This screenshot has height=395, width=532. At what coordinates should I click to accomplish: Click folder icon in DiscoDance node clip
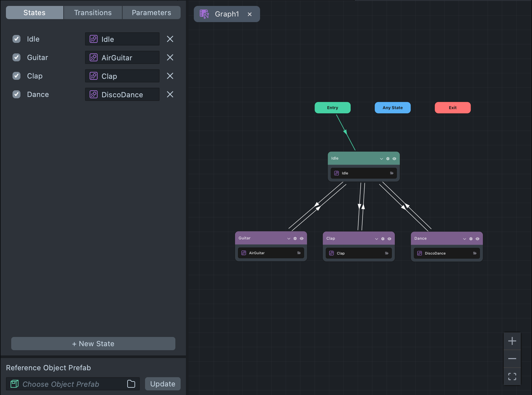[475, 253]
